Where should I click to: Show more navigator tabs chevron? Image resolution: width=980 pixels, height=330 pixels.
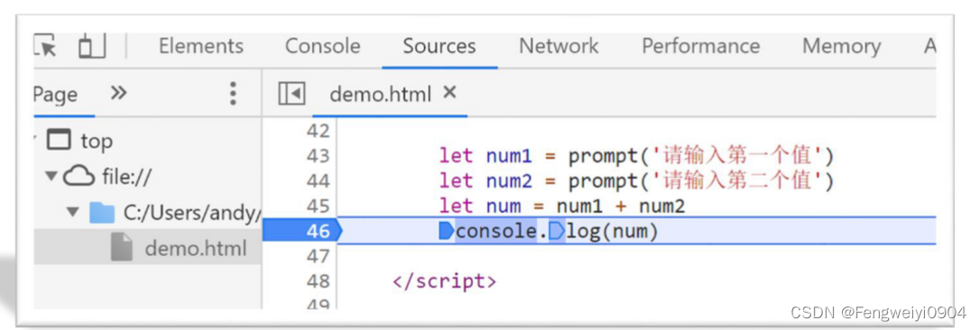[x=118, y=93]
